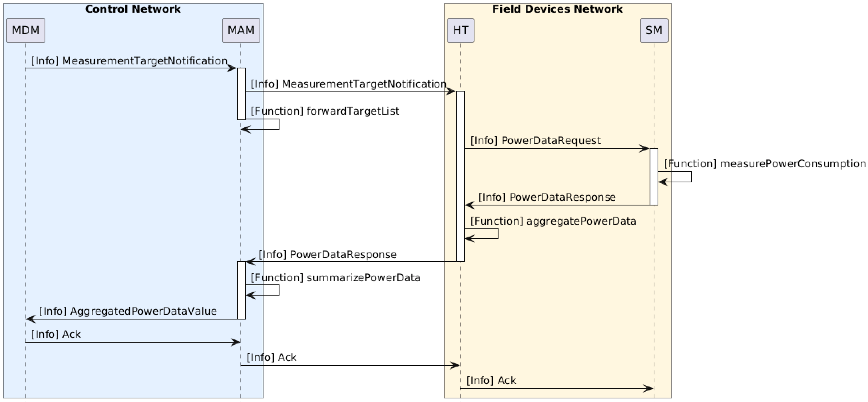This screenshot has height=402, width=868.
Task: Click the MAM participant box
Action: point(241,30)
